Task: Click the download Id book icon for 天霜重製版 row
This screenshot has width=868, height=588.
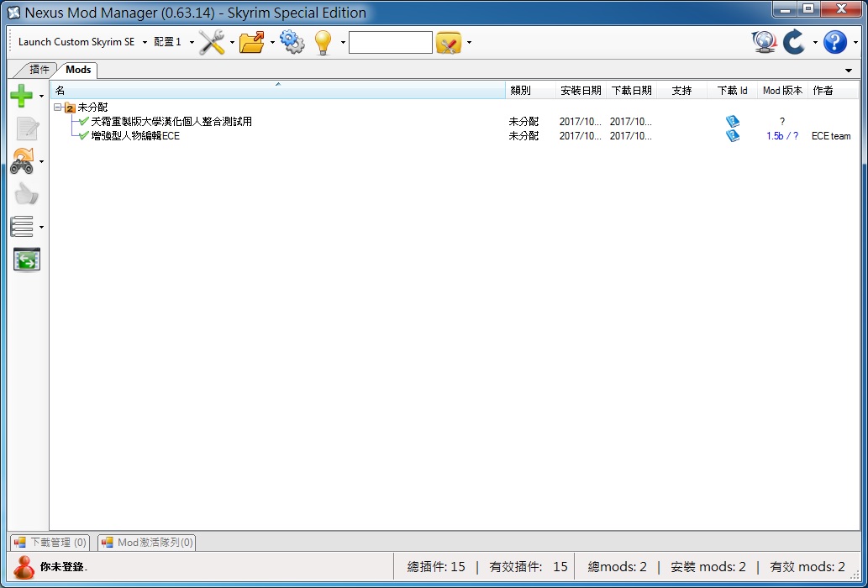Action: [x=733, y=121]
